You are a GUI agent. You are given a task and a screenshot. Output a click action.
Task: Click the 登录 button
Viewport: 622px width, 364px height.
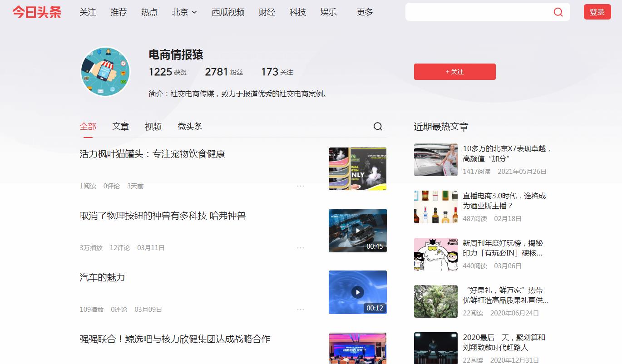click(597, 12)
